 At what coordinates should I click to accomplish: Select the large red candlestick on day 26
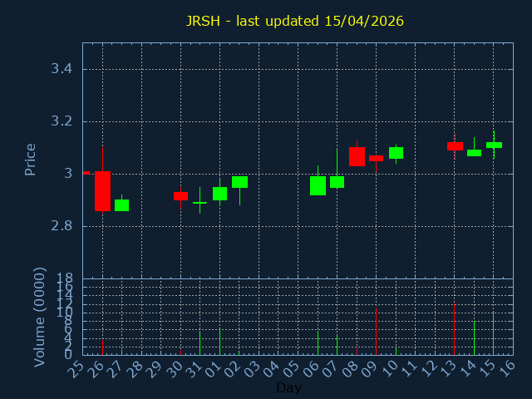tap(102, 190)
